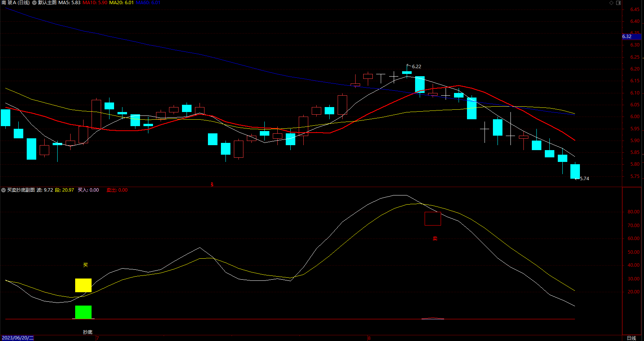Click the diamond icon above the price axis
This screenshot has width=644, height=341.
pos(611,3)
